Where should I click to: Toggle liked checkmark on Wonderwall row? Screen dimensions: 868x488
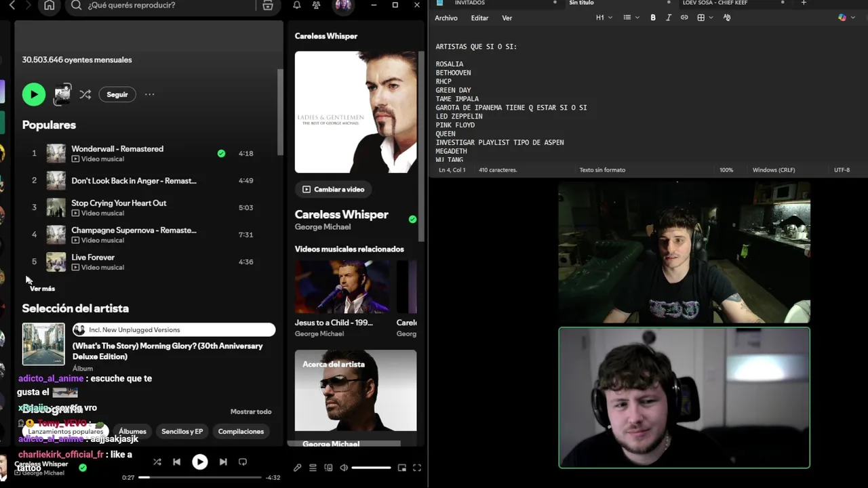coord(221,153)
